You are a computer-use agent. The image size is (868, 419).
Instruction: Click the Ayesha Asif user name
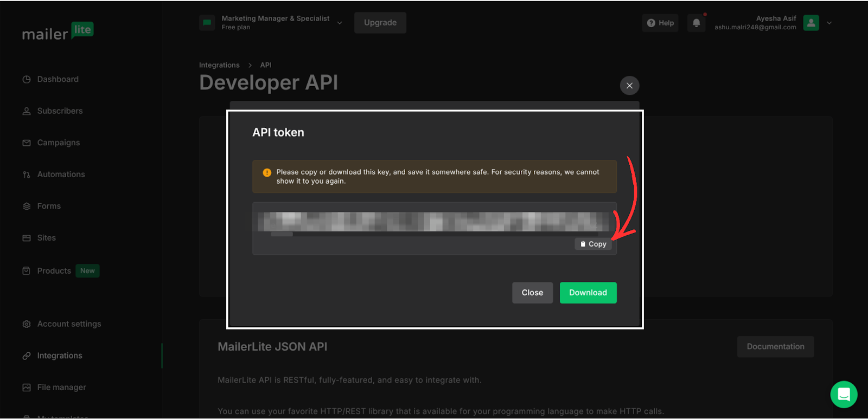[776, 18]
